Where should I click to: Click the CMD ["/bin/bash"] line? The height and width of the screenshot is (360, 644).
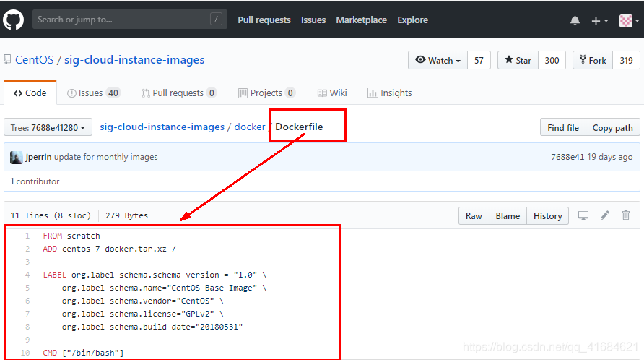(x=83, y=353)
